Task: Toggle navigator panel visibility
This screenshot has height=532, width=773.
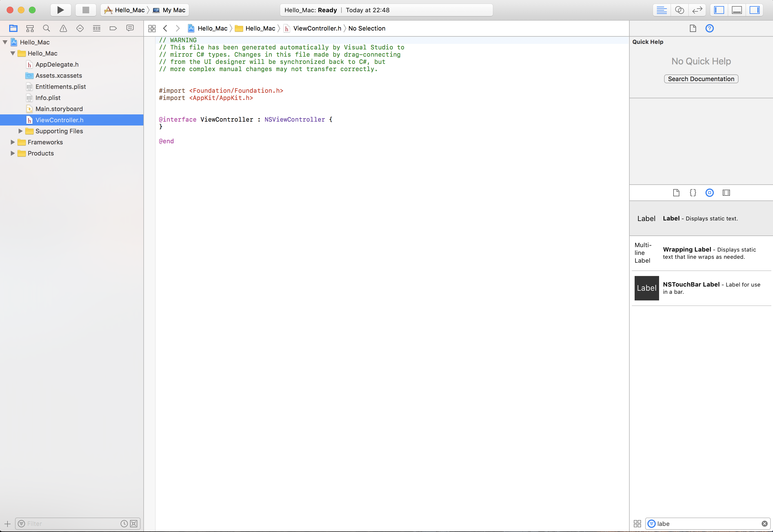Action: pyautogui.click(x=719, y=10)
